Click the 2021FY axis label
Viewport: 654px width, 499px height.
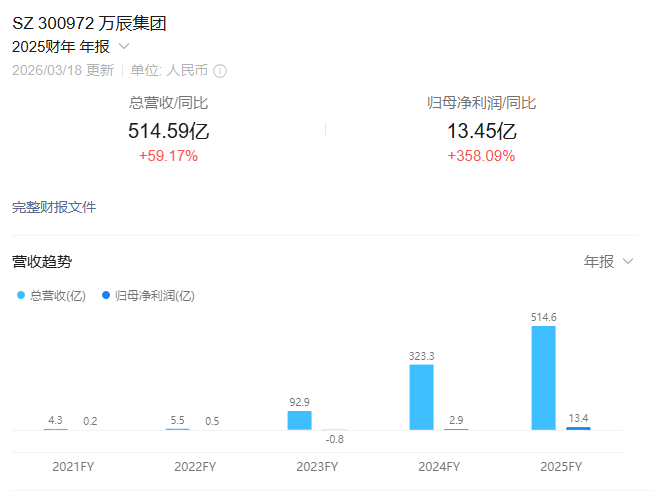[73, 467]
